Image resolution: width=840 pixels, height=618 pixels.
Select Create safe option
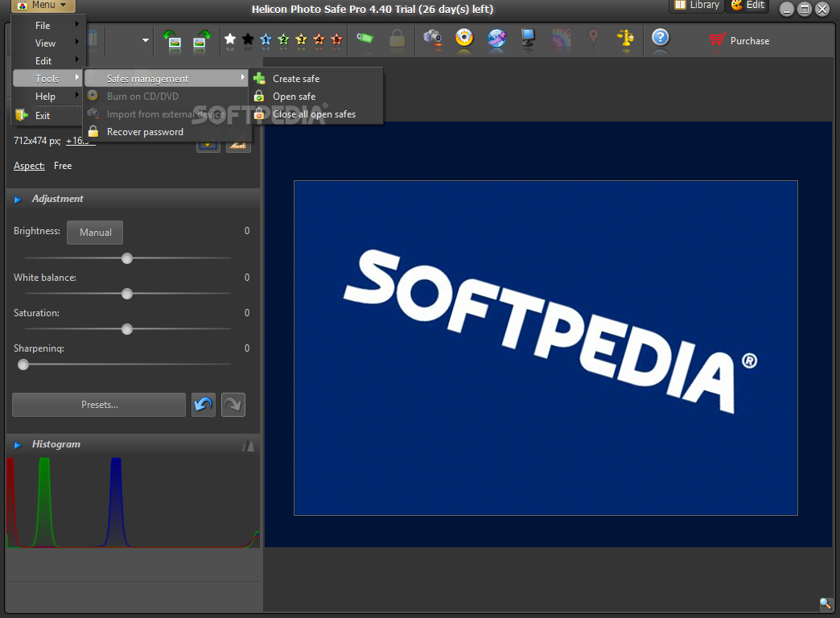[x=316, y=78]
